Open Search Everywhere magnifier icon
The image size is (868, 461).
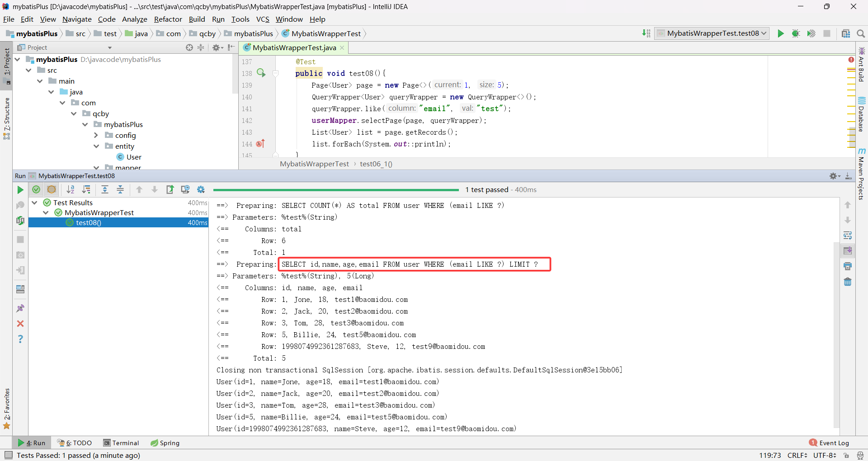pyautogui.click(x=861, y=33)
